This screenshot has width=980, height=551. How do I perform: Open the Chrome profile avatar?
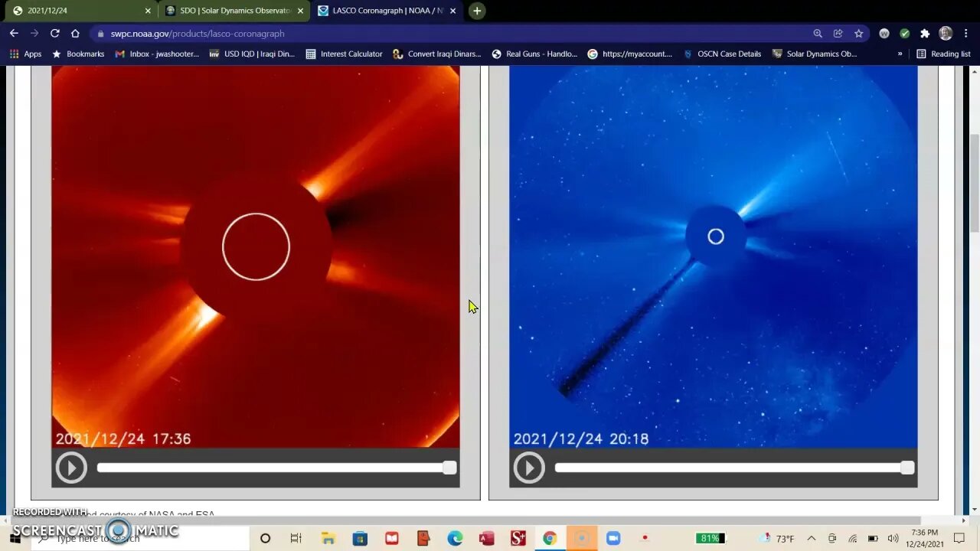click(x=946, y=34)
